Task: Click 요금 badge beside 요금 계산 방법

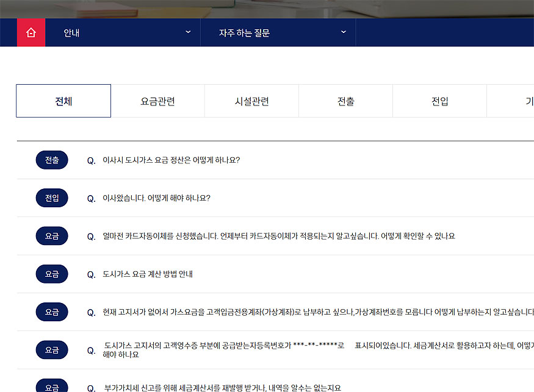Action: [52, 274]
